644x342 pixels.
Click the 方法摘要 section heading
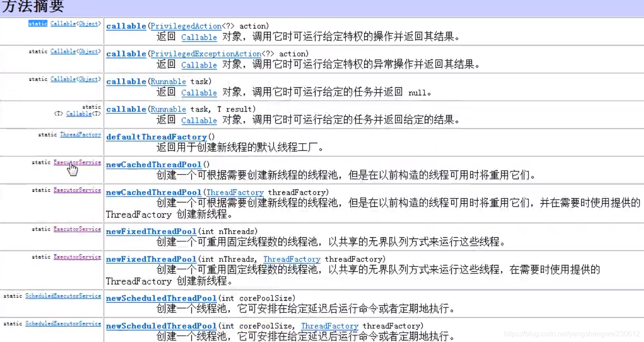(33, 7)
